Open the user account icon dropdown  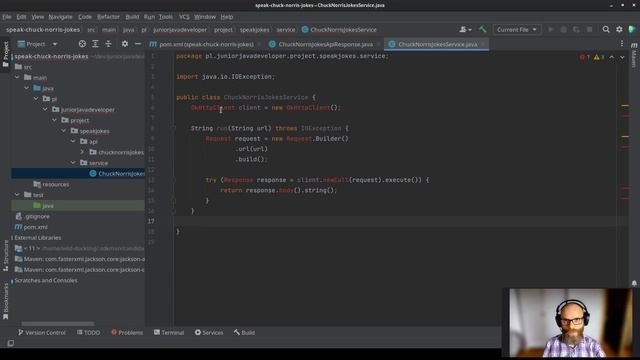pyautogui.click(x=465, y=29)
